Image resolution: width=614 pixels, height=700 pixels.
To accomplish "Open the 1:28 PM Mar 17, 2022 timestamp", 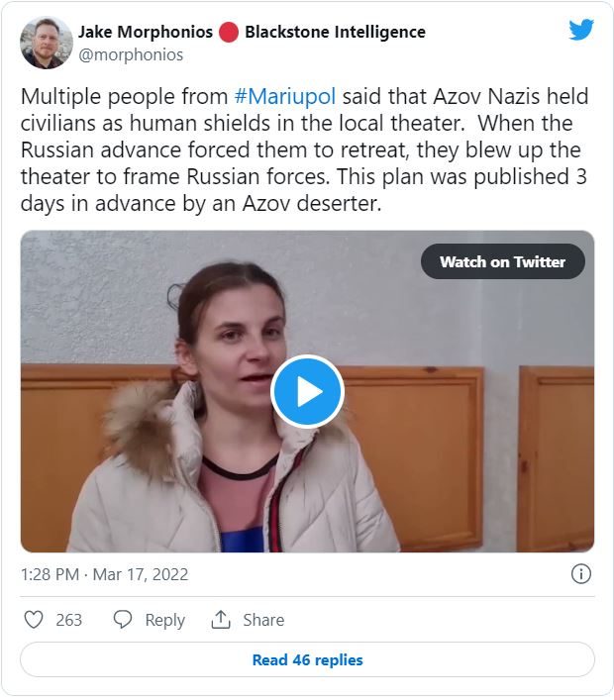I will [105, 574].
